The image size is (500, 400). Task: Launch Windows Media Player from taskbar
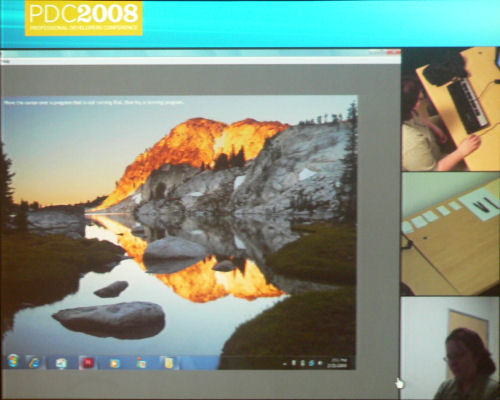[x=114, y=363]
